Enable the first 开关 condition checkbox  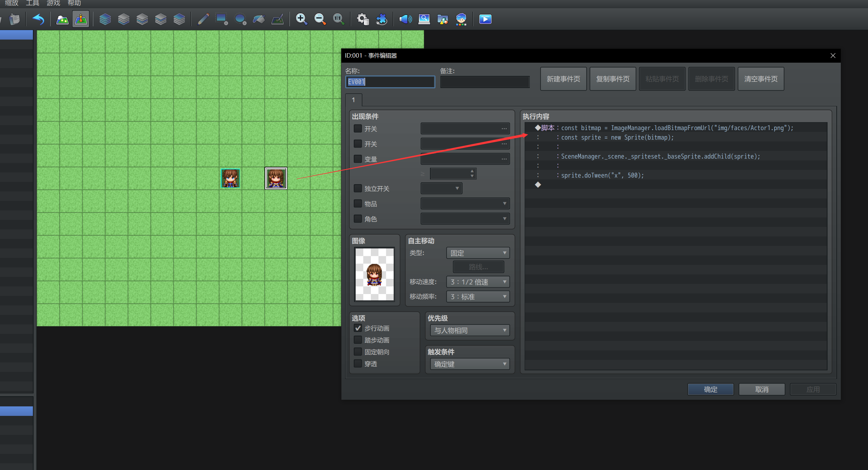(x=358, y=129)
